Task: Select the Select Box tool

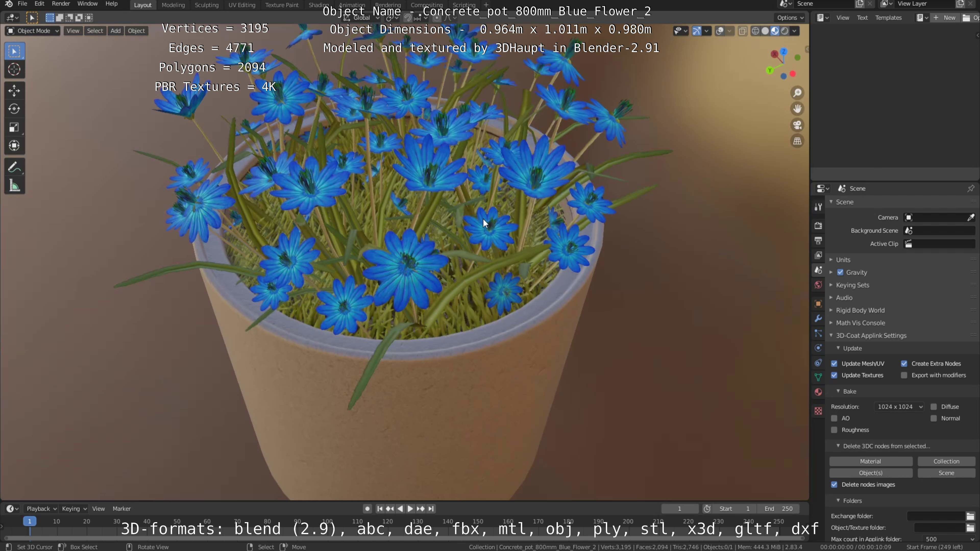Action: coord(15,51)
